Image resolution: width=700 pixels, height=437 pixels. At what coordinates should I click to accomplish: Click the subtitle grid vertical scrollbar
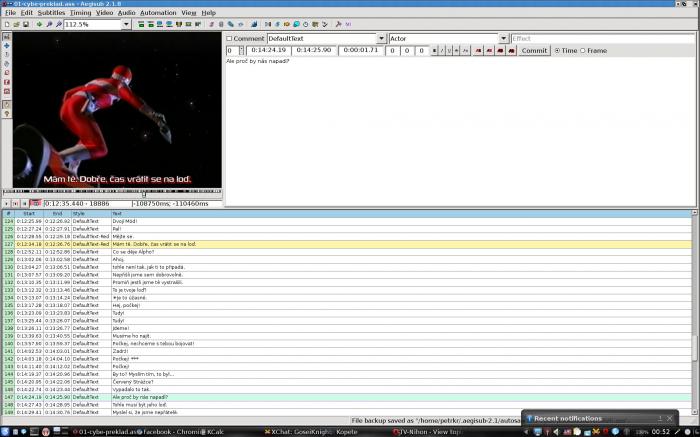tap(695, 312)
